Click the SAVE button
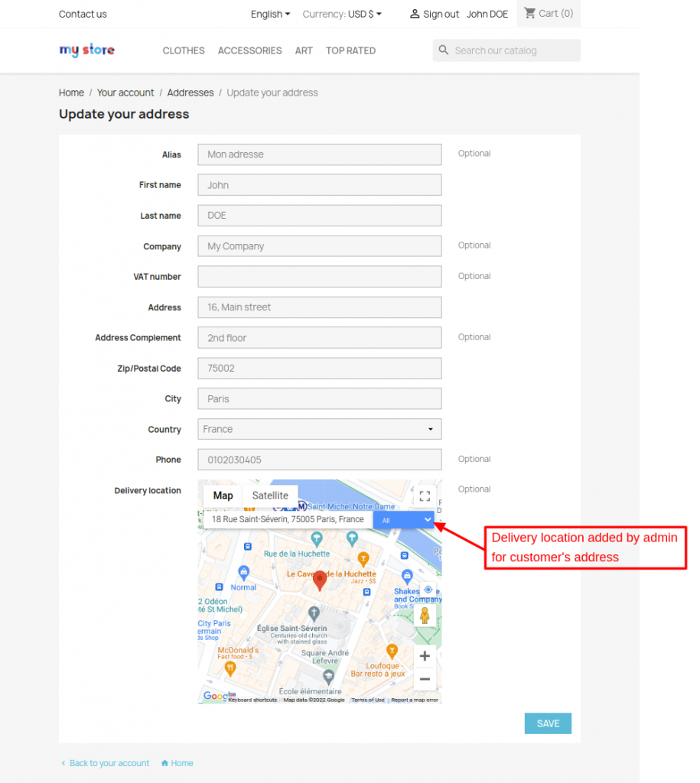 (548, 723)
